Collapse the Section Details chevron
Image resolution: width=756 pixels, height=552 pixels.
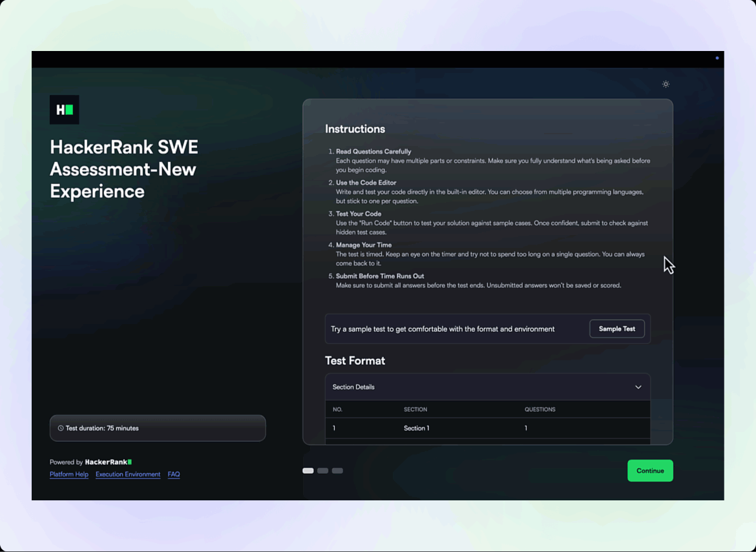638,387
